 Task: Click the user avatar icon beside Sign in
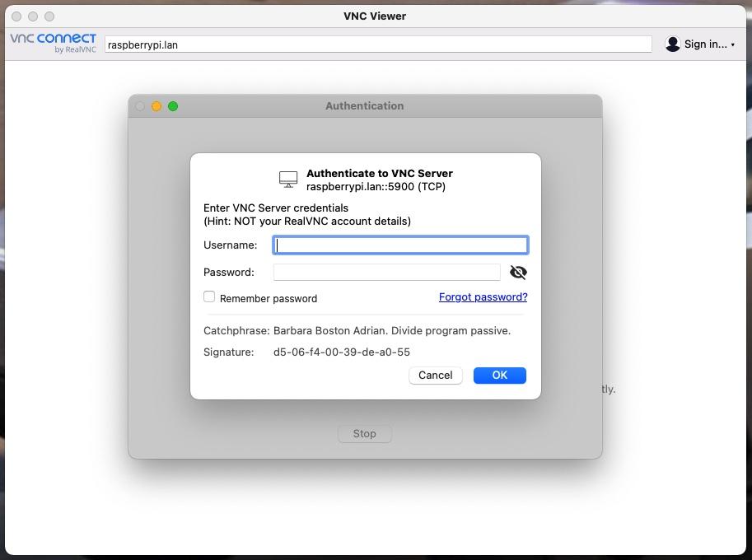(x=672, y=44)
